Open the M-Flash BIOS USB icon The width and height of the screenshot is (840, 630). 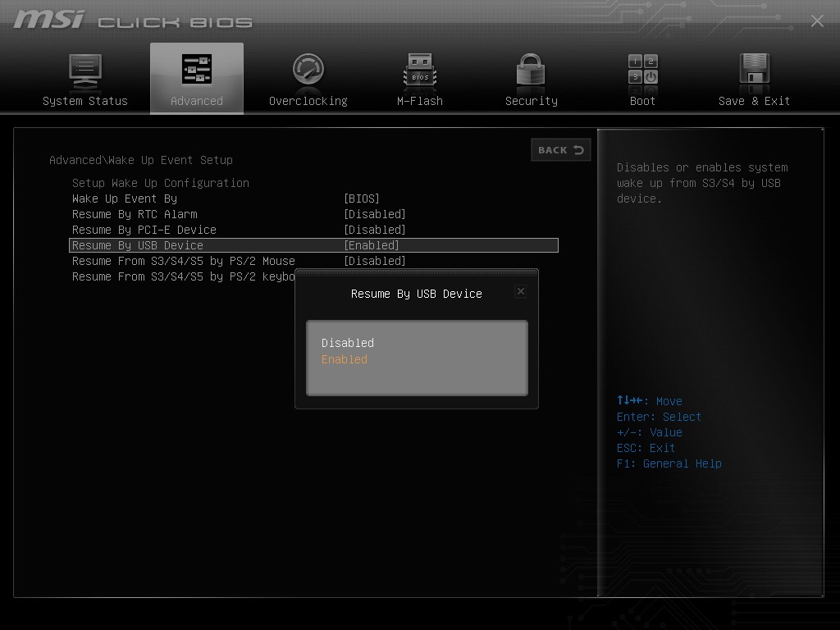click(420, 70)
